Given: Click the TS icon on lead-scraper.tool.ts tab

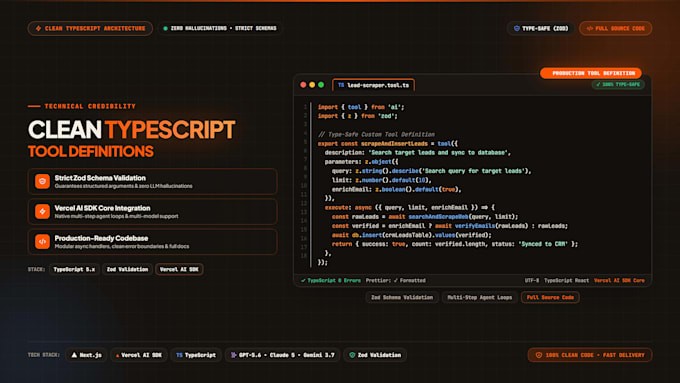Looking at the screenshot, I should tap(341, 85).
